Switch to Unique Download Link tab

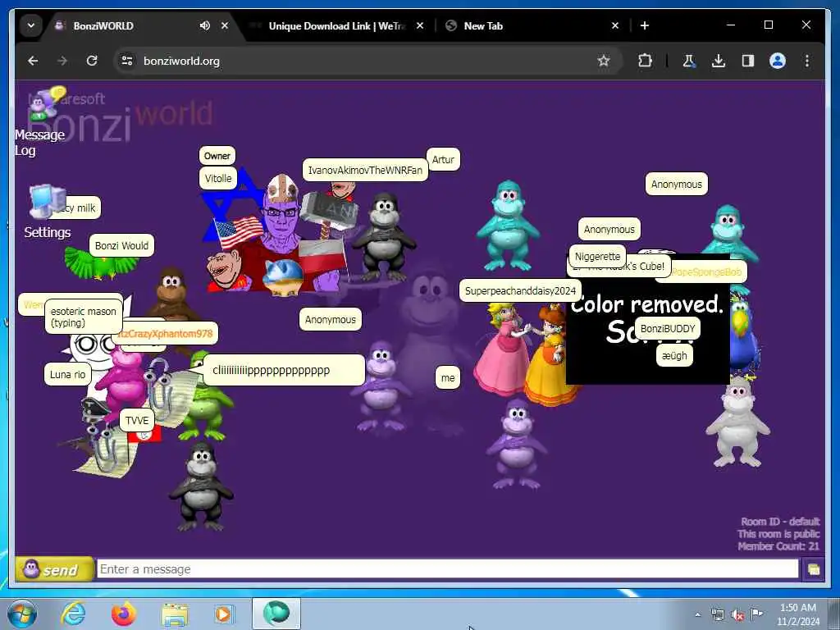336,25
